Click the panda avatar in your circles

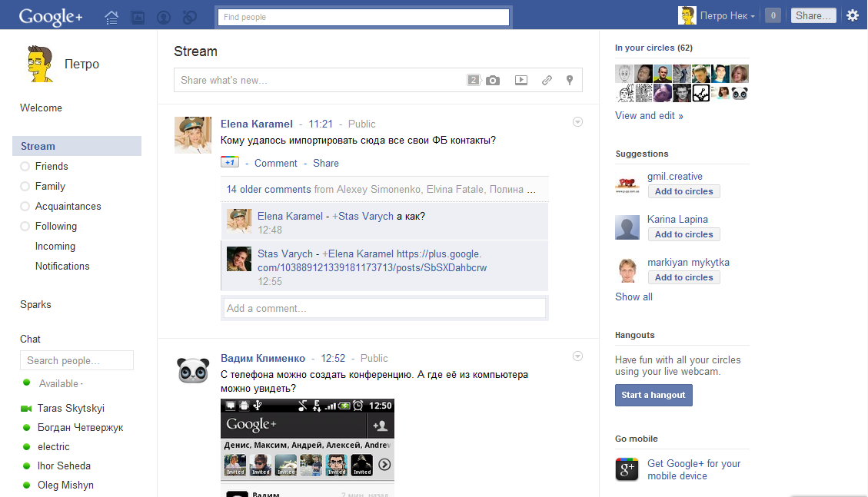[740, 93]
